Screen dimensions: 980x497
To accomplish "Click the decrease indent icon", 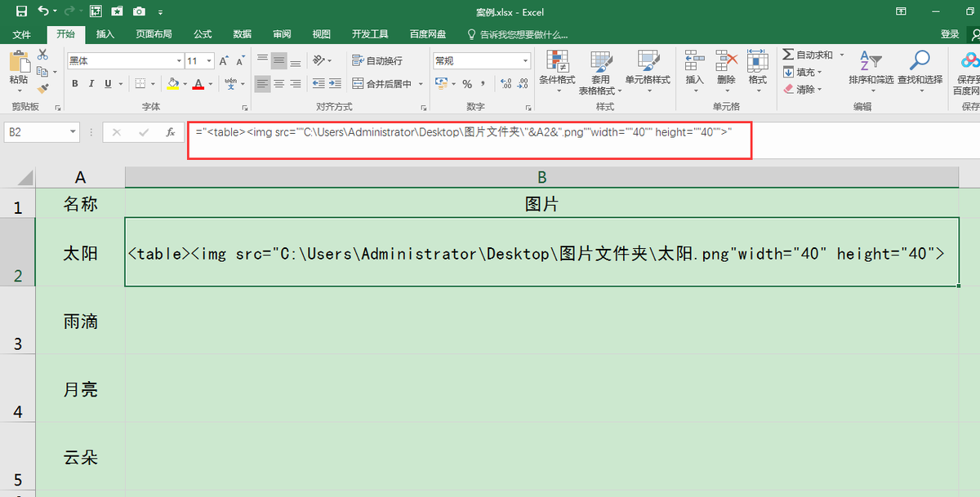I will click(318, 83).
